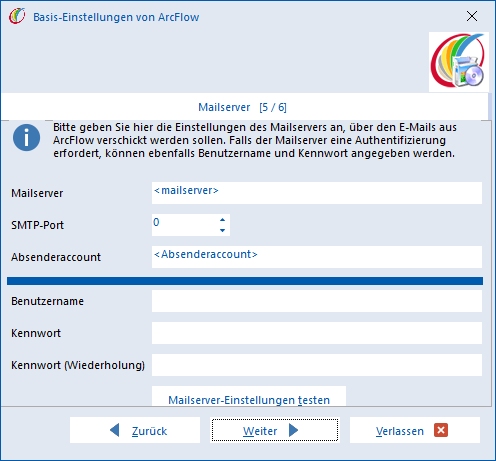Click the ArcFlow installer graphic with disc
The height and width of the screenshot is (461, 496).
(459, 62)
